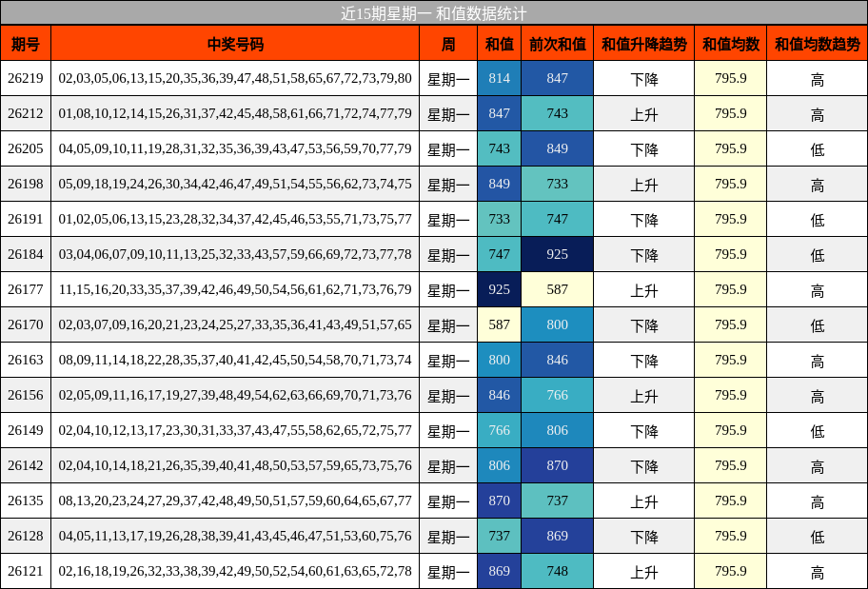868x589 pixels.
Task: Click the 和值 cell 925 in row 26177
Action: (x=500, y=289)
